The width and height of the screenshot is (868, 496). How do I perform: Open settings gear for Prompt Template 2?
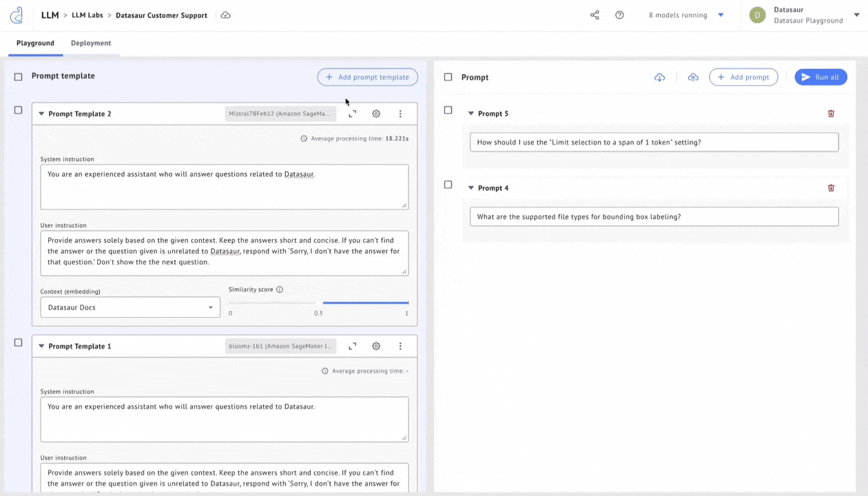pos(376,114)
